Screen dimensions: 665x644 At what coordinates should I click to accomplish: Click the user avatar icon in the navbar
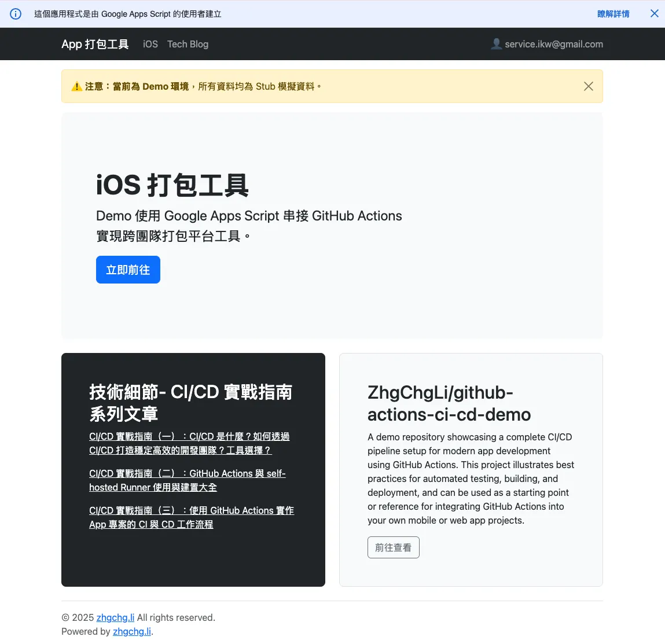click(x=496, y=44)
